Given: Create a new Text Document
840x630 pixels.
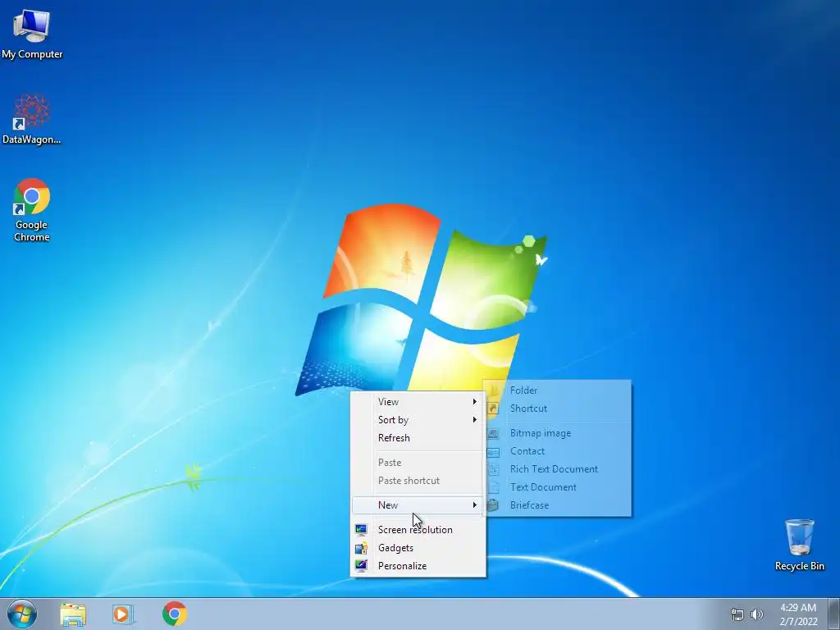Looking at the screenshot, I should pos(557,487).
